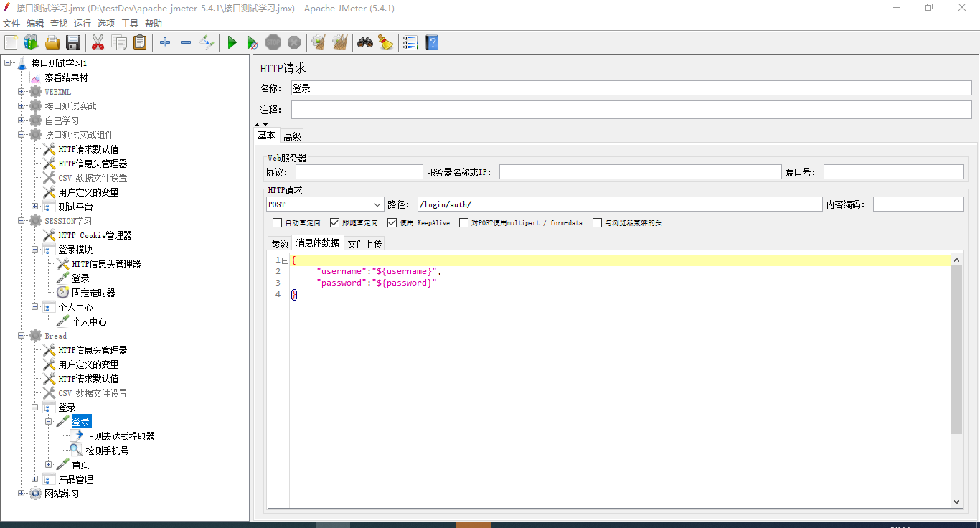This screenshot has height=528, width=980.
Task: Cut the selected element
Action: tap(98, 43)
